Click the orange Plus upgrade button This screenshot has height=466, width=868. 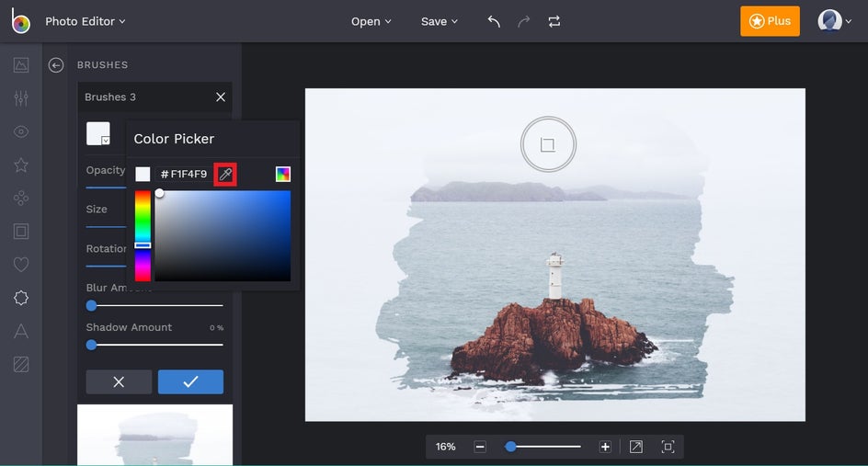pyautogui.click(x=770, y=21)
